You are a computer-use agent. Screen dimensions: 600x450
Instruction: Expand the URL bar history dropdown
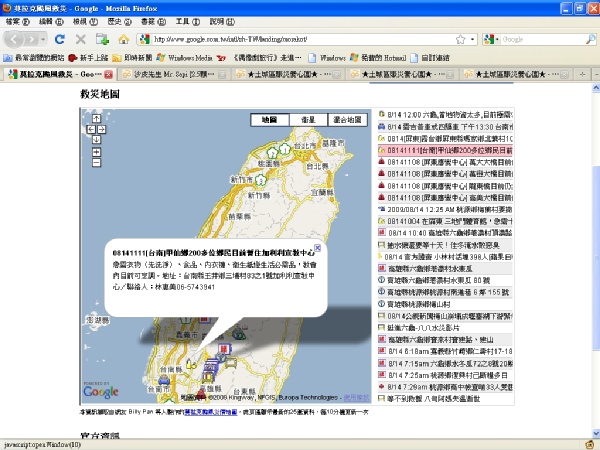473,39
